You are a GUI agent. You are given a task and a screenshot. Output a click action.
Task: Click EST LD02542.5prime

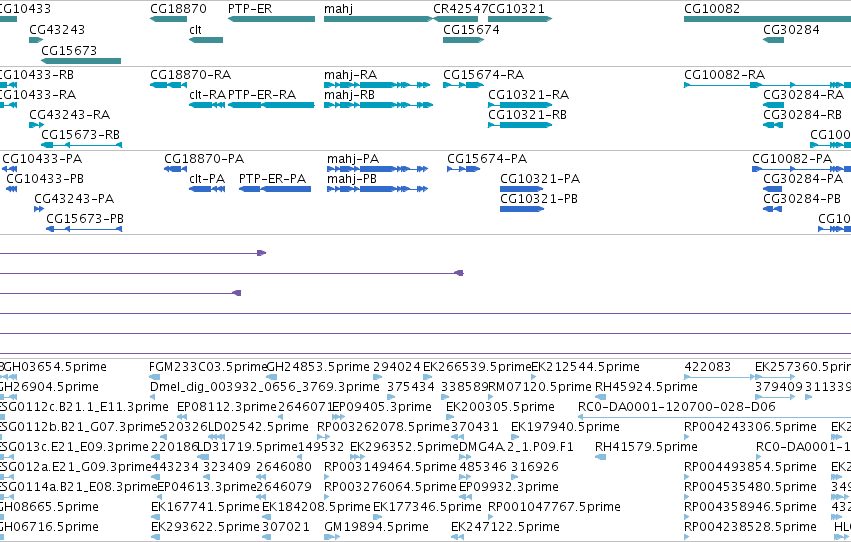point(217,437)
